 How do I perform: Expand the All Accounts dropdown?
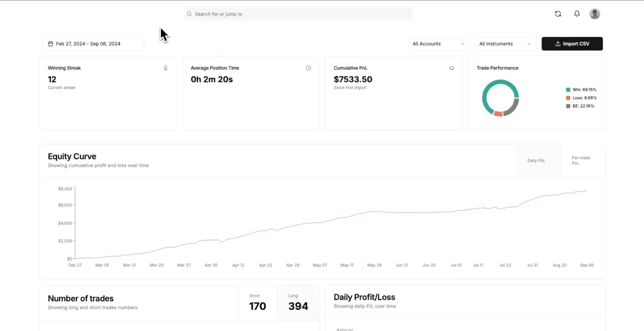(x=439, y=44)
